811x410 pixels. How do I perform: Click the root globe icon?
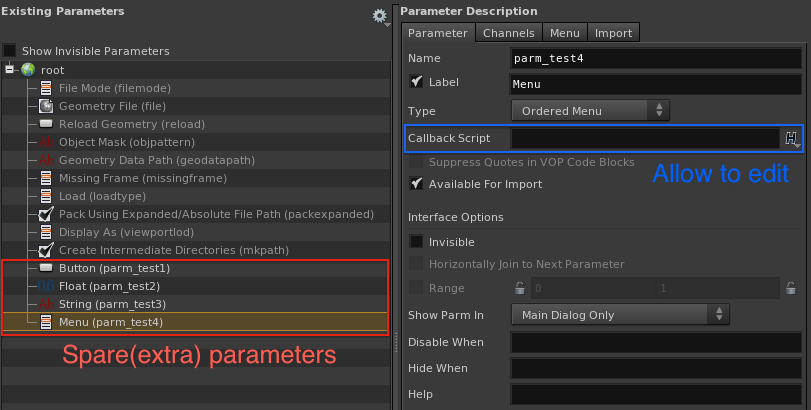[x=28, y=70]
